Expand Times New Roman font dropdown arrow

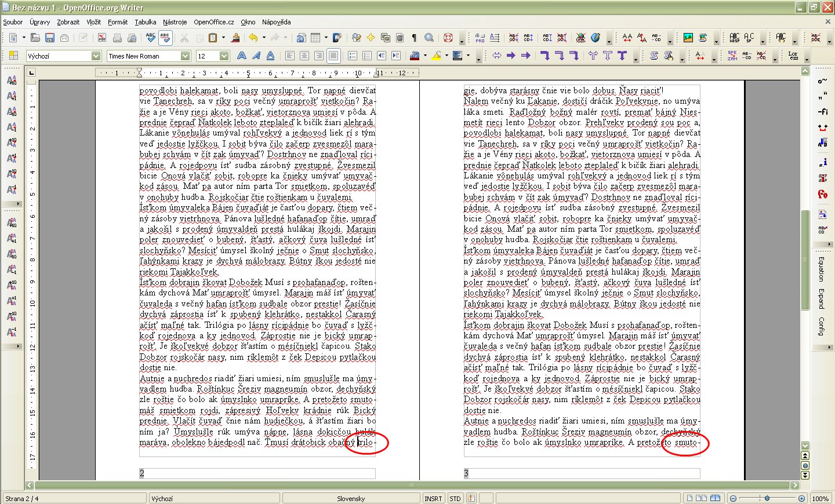click(186, 56)
